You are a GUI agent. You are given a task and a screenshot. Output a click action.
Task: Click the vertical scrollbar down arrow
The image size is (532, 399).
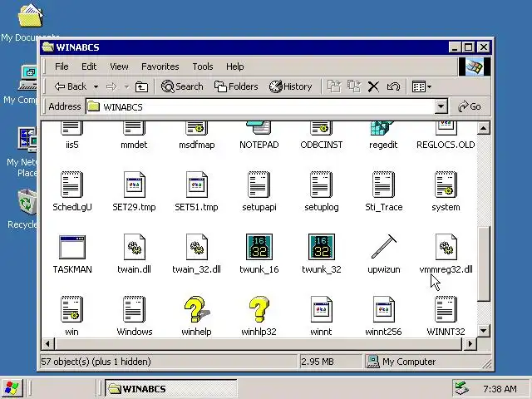483,330
